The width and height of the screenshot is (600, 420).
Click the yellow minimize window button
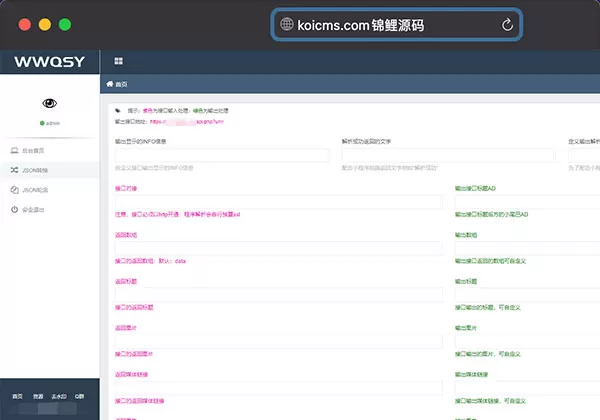(x=45, y=24)
